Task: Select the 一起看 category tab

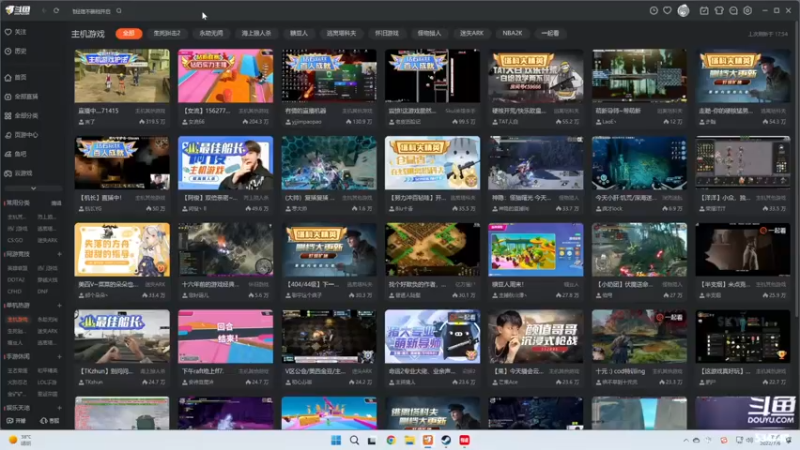Action: 550,33
